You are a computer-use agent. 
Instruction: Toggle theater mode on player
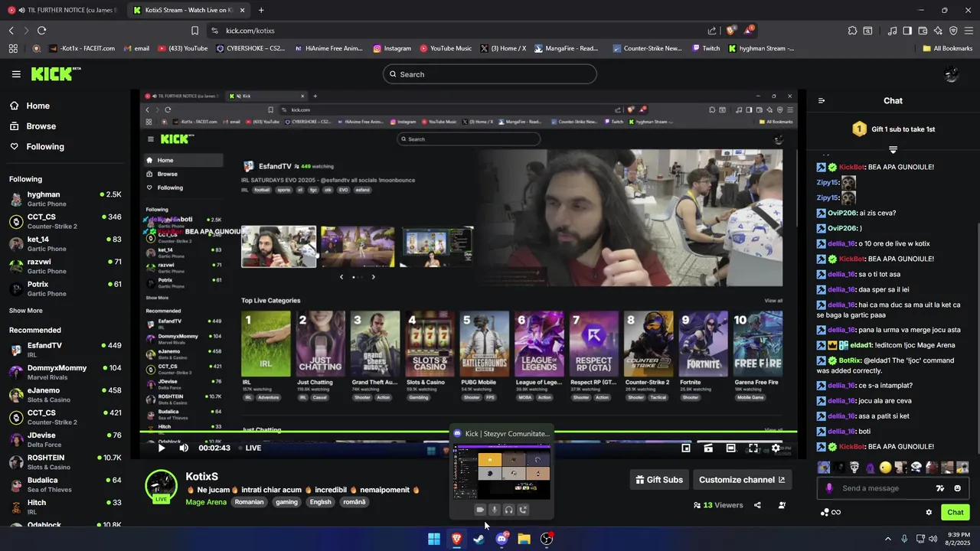731,448
